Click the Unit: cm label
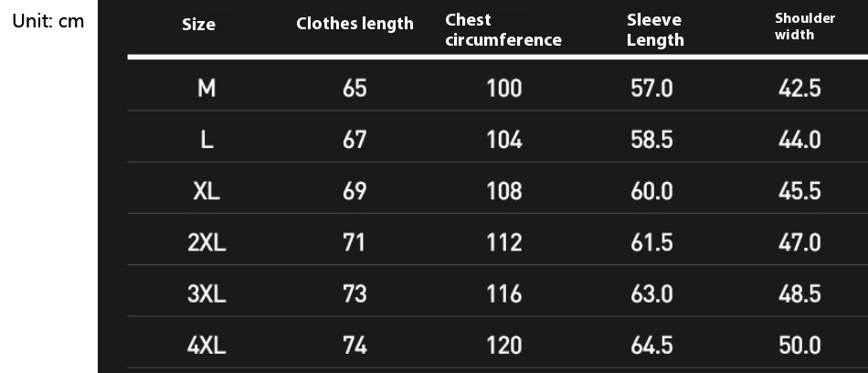868x373 pixels. (48, 21)
